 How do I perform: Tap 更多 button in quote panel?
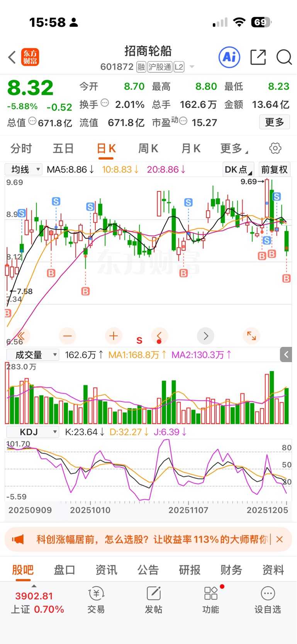click(275, 122)
